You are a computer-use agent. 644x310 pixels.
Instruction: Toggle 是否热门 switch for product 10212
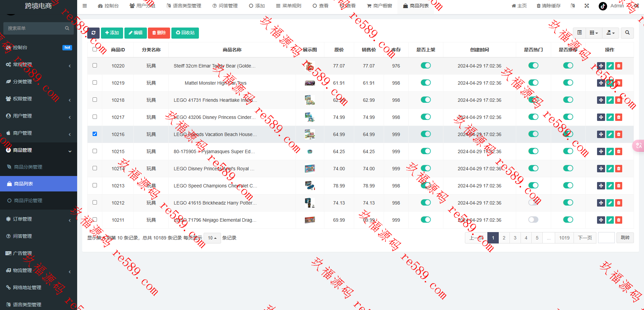point(533,203)
